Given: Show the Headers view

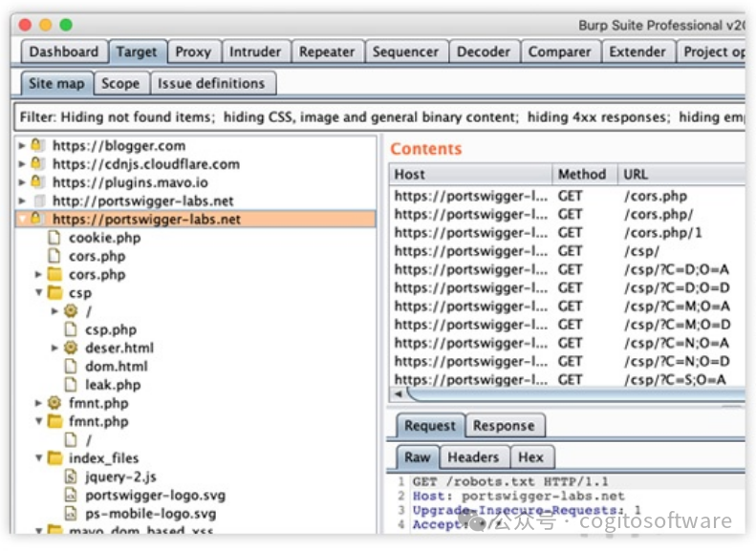Looking at the screenshot, I should point(473,457).
